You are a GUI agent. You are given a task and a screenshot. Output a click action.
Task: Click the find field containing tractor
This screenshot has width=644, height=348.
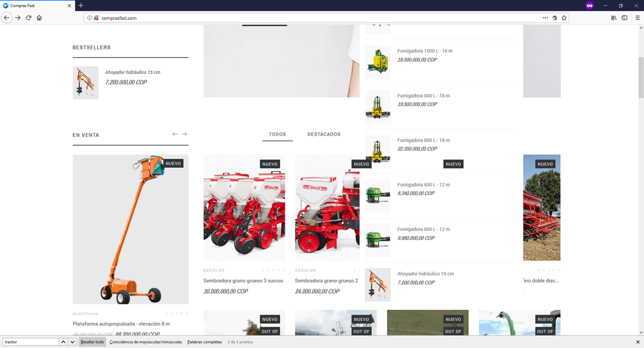(31, 342)
